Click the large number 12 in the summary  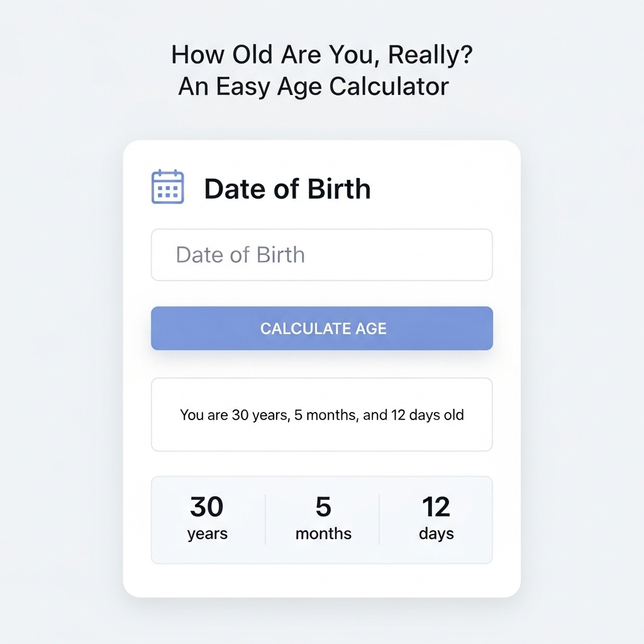click(x=436, y=506)
